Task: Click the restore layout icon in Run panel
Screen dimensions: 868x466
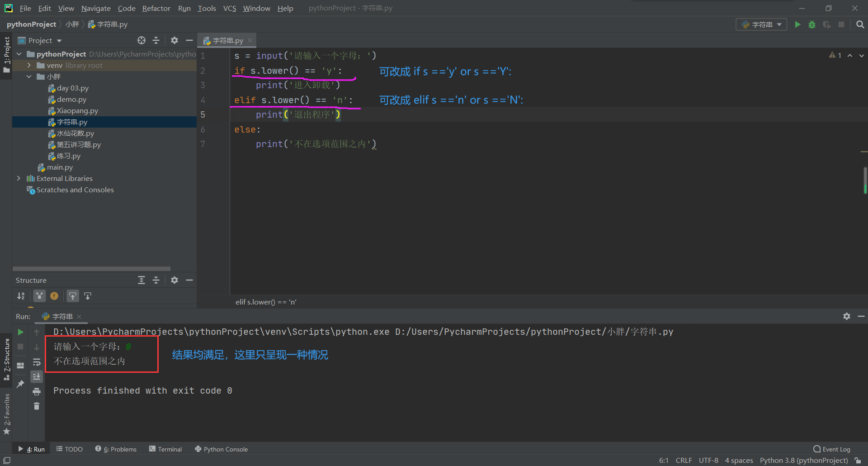Action: (20, 365)
